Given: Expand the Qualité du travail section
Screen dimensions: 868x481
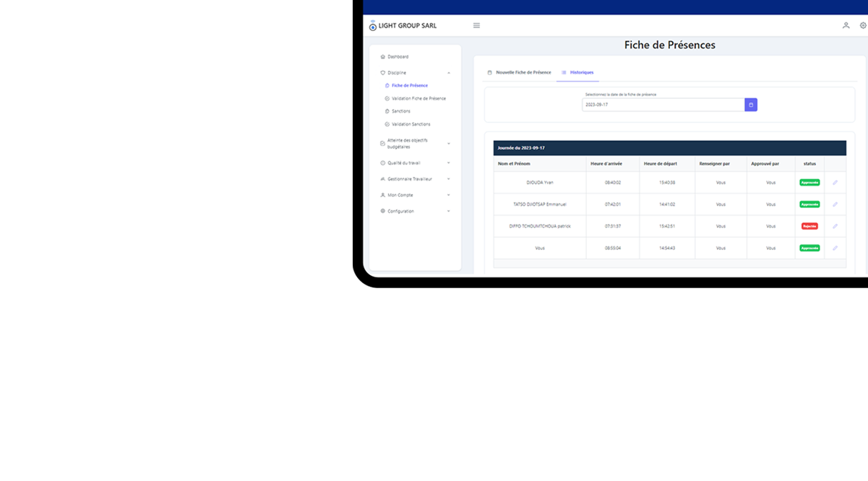Looking at the screenshot, I should pyautogui.click(x=415, y=163).
